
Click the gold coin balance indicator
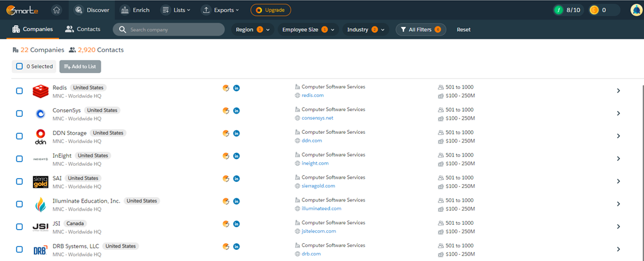(x=603, y=10)
